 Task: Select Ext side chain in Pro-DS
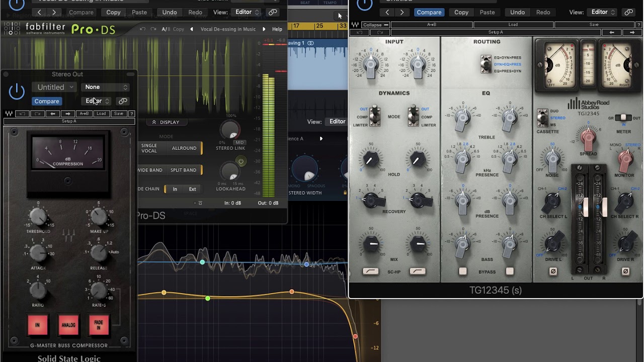click(x=192, y=189)
